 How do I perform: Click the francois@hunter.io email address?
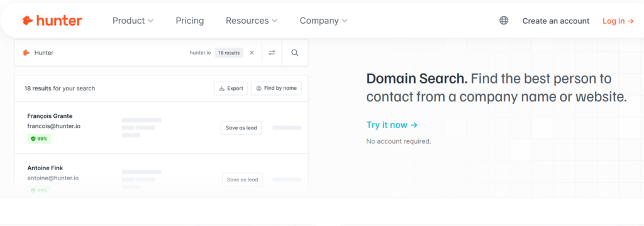click(54, 126)
